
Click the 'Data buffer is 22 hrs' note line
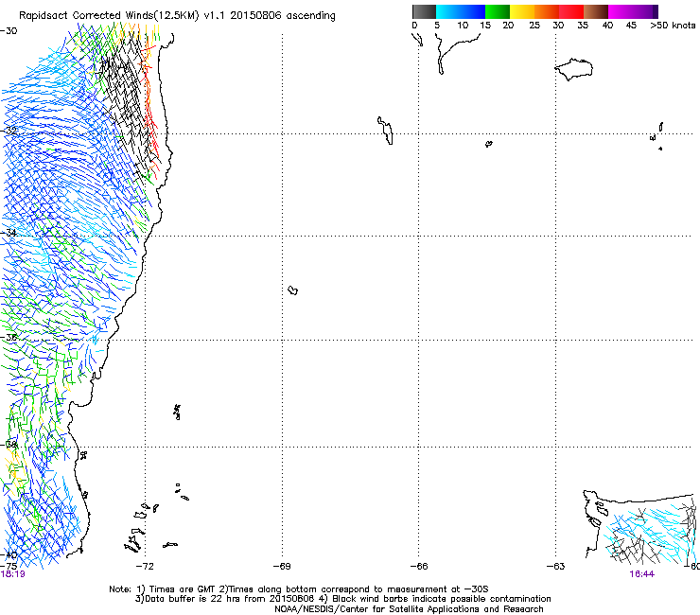click(342, 599)
